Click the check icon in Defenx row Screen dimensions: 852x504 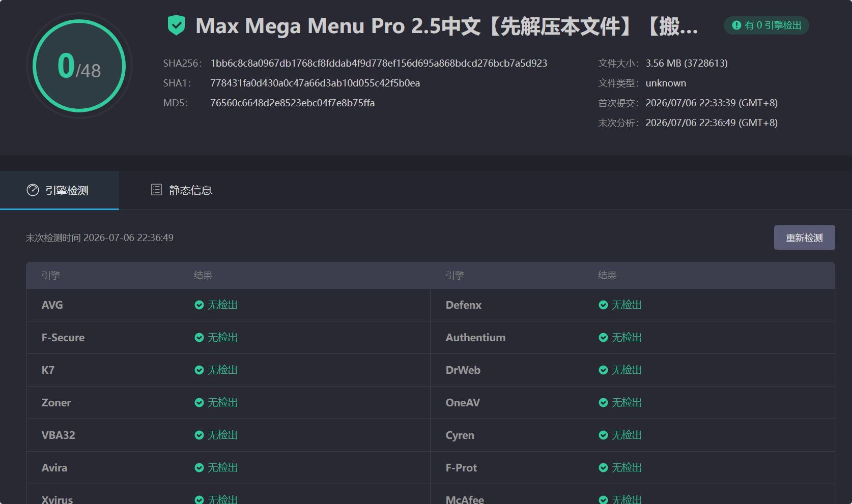click(x=603, y=305)
